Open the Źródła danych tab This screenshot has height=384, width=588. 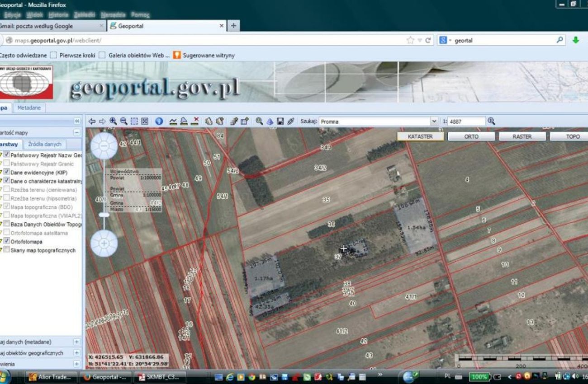(x=44, y=144)
